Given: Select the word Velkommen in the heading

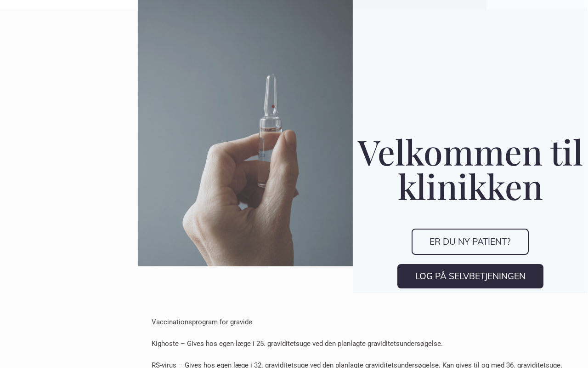Looking at the screenshot, I should (x=449, y=153).
